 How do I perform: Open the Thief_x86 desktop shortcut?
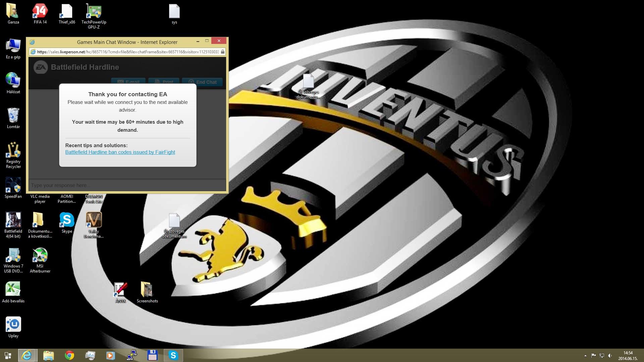click(x=67, y=13)
